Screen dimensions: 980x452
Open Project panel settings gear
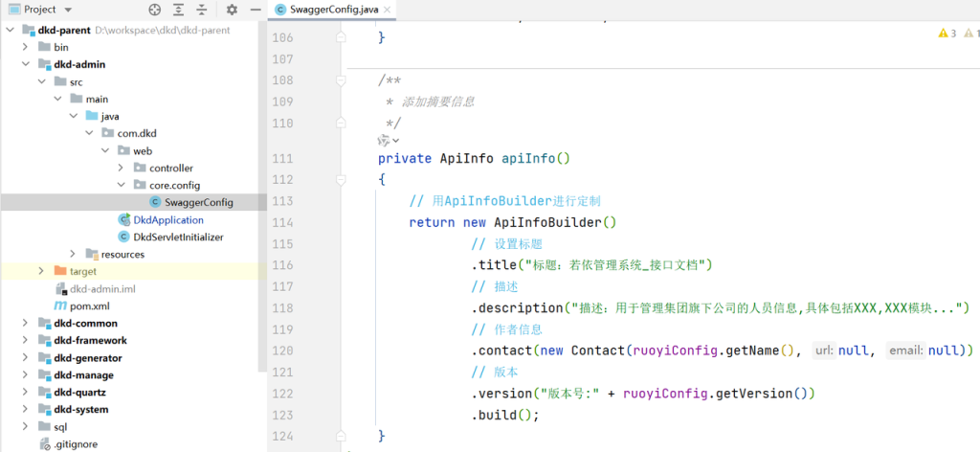(x=232, y=10)
